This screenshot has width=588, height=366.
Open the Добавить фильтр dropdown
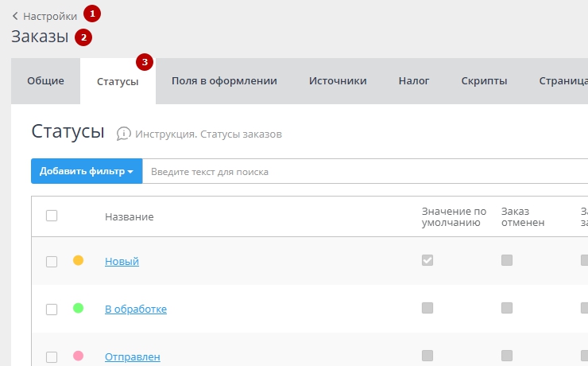[x=87, y=171]
